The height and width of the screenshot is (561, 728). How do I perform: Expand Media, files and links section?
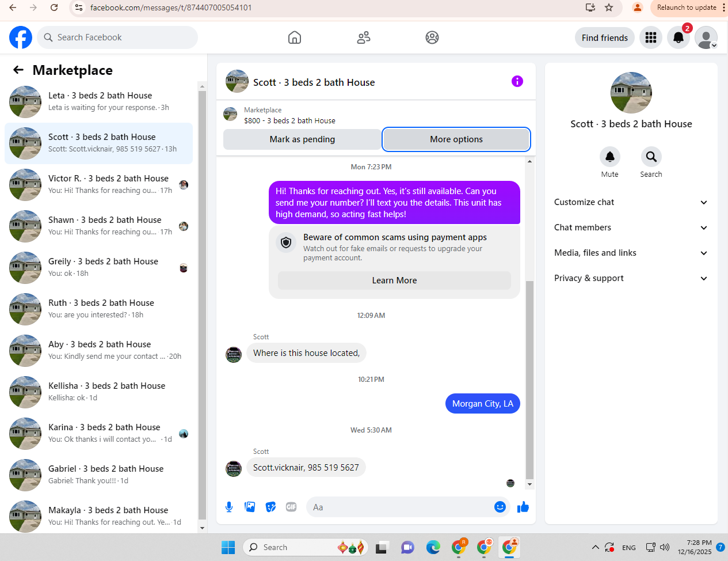pyautogui.click(x=631, y=253)
